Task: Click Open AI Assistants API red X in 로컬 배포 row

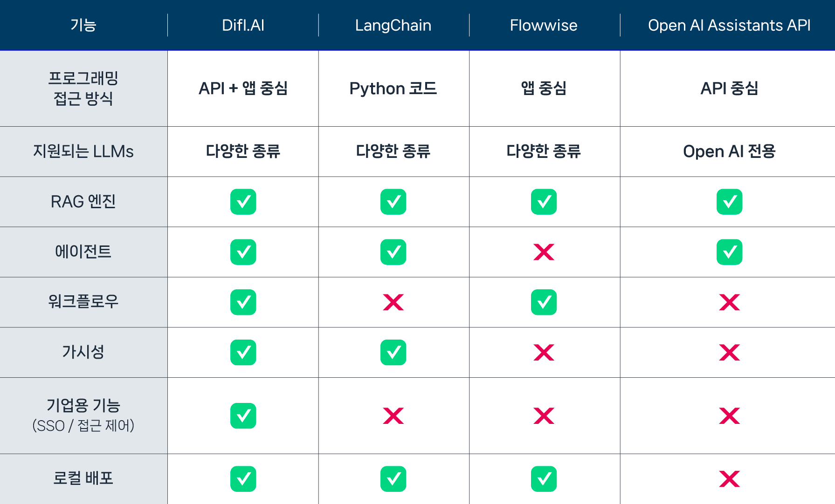Action: 729,479
